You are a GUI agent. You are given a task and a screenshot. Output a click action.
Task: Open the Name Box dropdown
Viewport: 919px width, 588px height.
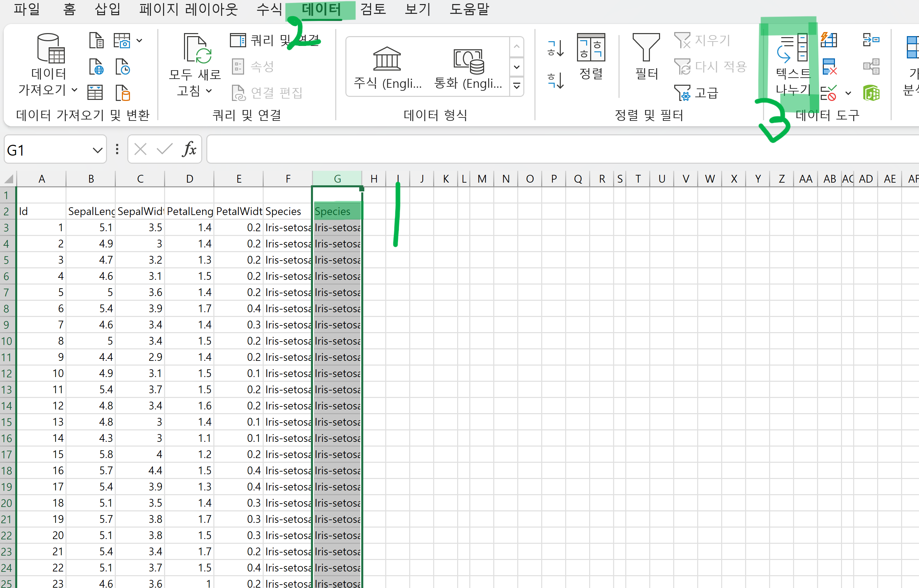(97, 151)
